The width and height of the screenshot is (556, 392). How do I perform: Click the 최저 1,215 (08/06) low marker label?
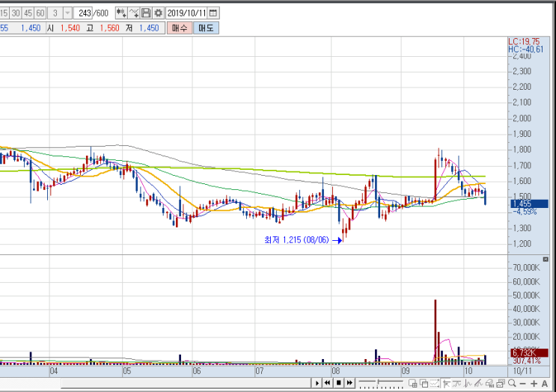click(296, 240)
